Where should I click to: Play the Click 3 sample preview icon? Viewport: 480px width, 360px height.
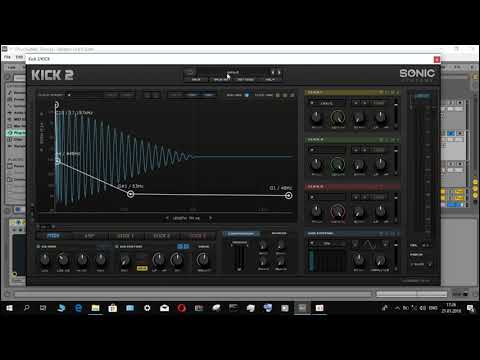[x=312, y=197]
